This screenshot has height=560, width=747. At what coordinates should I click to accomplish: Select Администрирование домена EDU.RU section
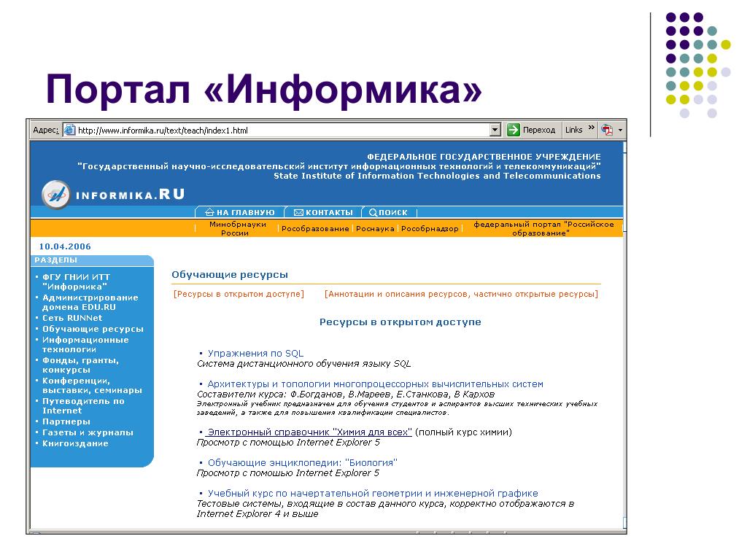point(90,303)
